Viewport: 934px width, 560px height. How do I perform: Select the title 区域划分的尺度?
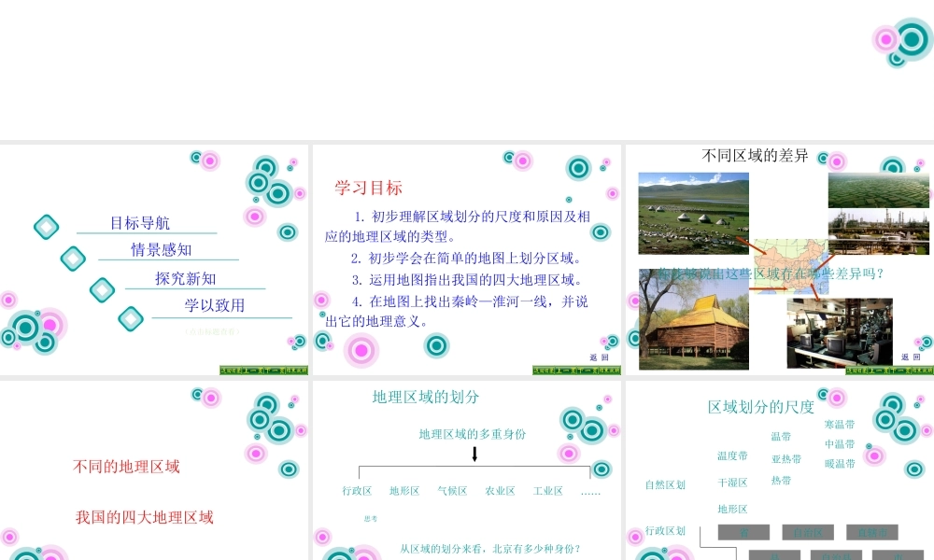point(761,407)
